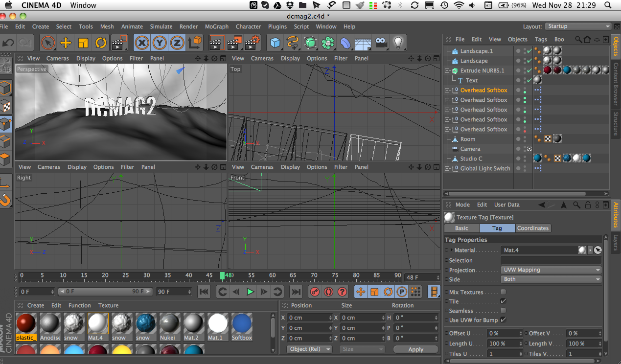Screen dimensions: 621x364
Task: Uncheck Use UVW for Bump
Action: 503,320
